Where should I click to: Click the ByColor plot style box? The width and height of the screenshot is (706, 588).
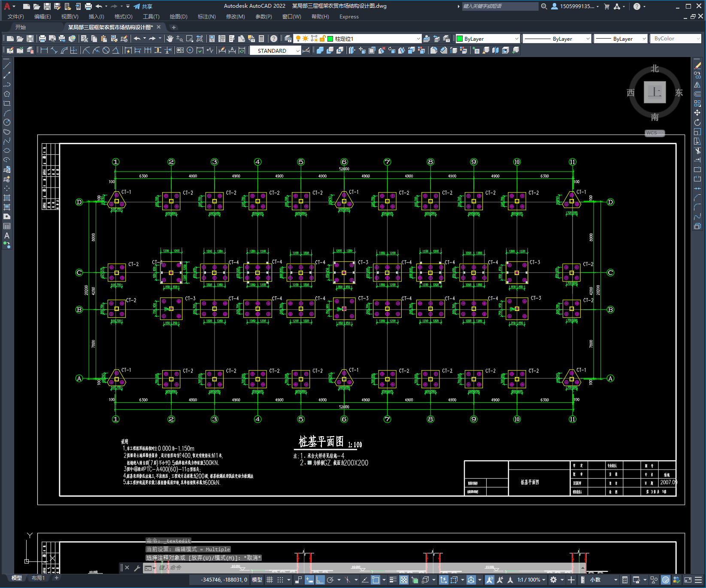point(676,39)
